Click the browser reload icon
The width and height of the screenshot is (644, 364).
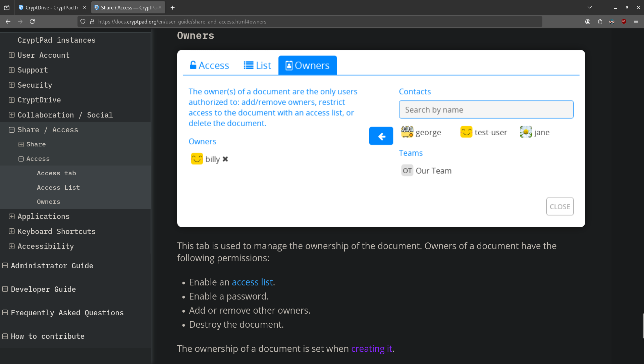click(x=32, y=21)
